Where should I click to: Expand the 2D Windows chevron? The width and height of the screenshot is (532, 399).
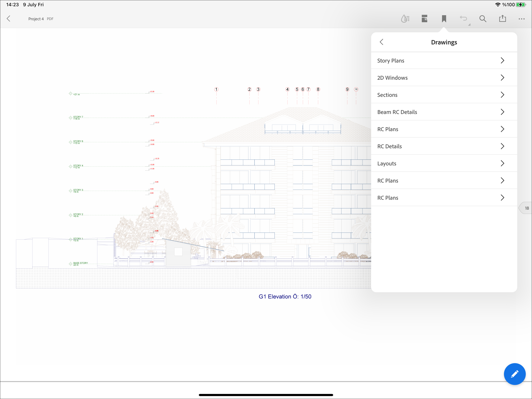pos(502,78)
